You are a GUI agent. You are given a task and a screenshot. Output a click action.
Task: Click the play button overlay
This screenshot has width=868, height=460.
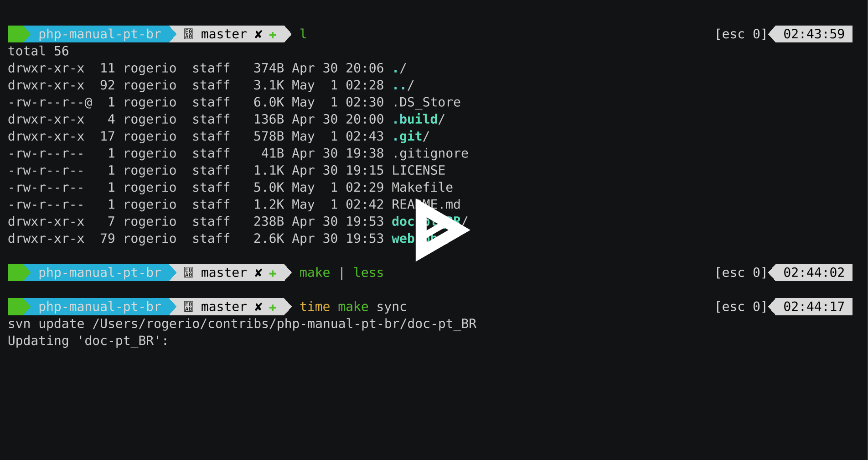point(442,230)
